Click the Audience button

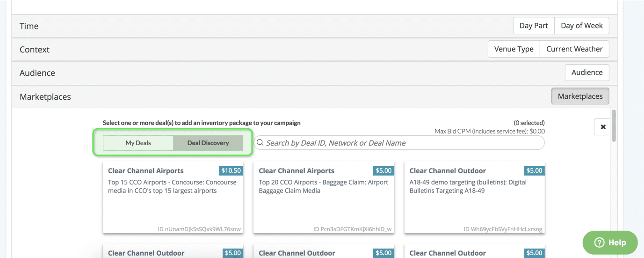(587, 73)
